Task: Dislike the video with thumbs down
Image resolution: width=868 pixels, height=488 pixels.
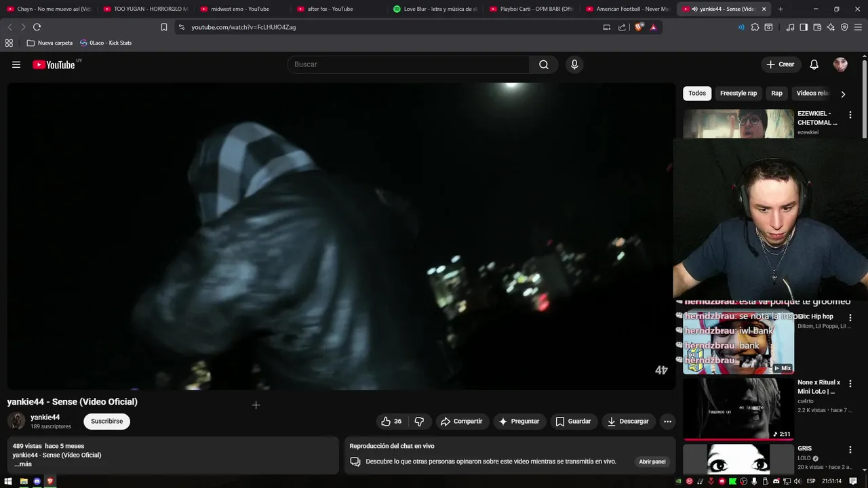Action: pos(419,422)
